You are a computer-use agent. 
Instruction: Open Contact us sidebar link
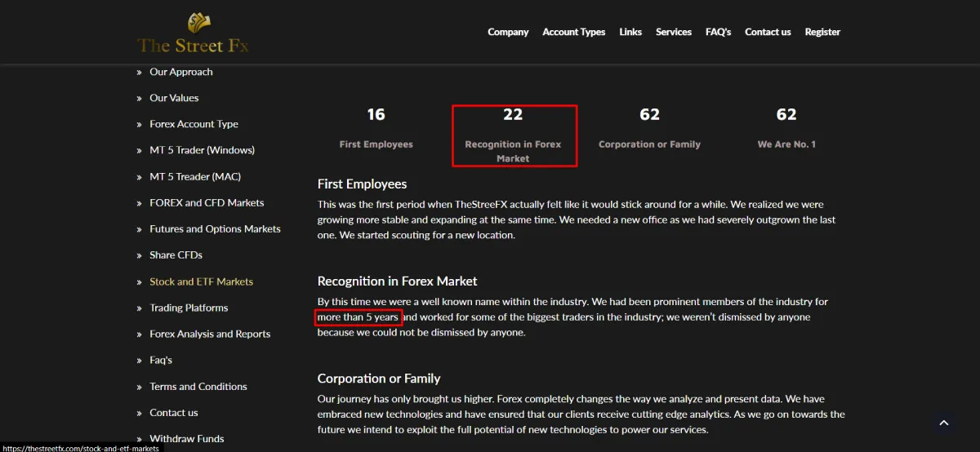pyautogui.click(x=174, y=412)
